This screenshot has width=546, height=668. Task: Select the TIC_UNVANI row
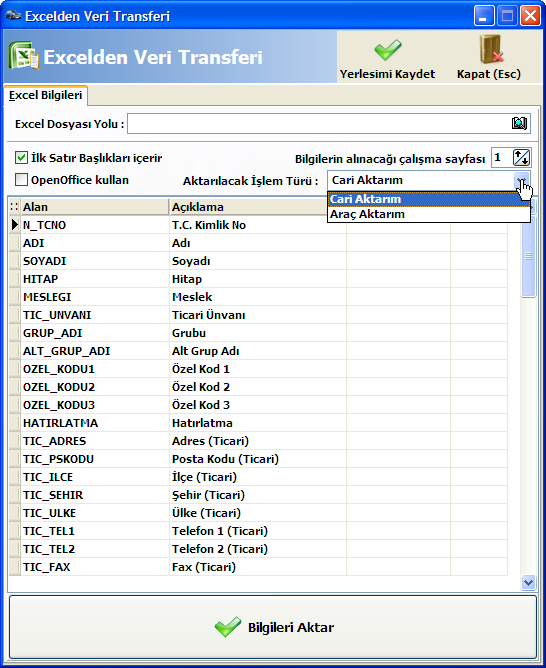pos(258,315)
